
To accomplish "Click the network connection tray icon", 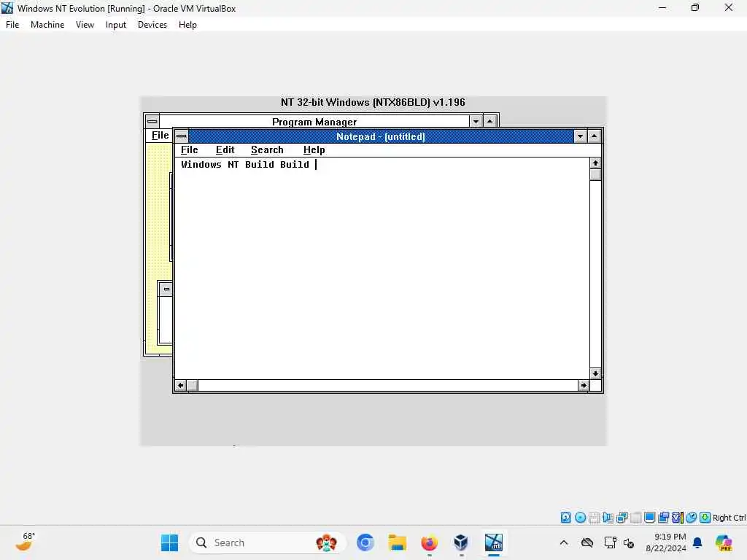I will (x=610, y=542).
